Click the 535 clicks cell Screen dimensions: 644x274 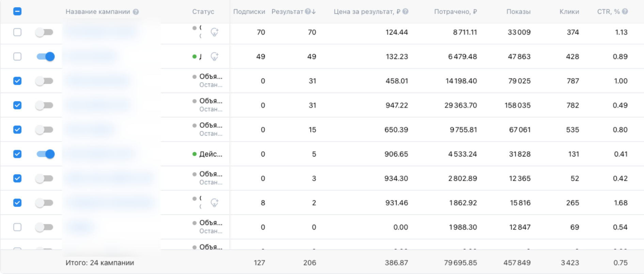click(x=572, y=130)
